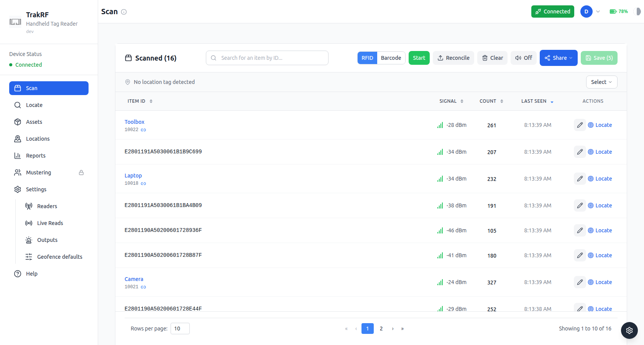Open Reports page
644x345 pixels.
click(x=49, y=156)
